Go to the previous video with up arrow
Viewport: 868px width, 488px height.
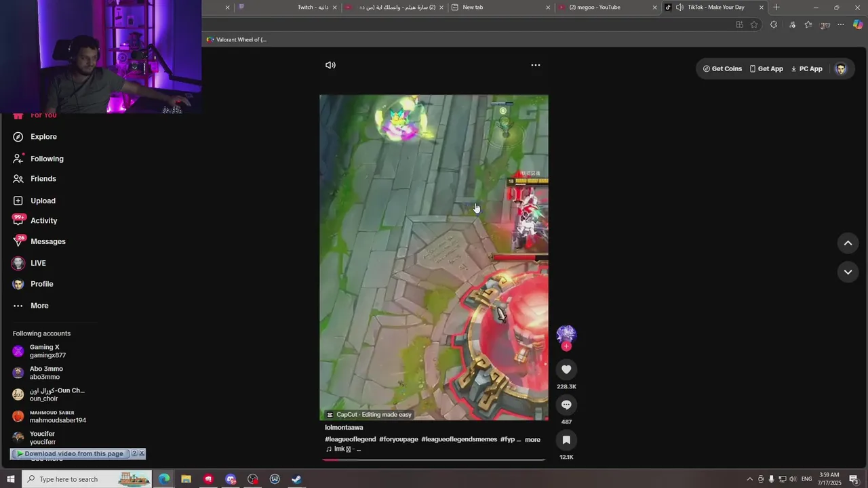(848, 243)
